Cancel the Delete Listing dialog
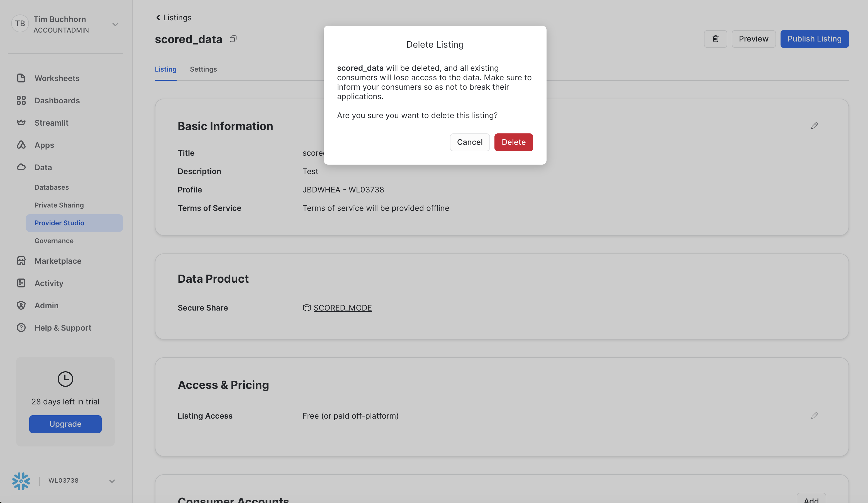The width and height of the screenshot is (868, 503). pos(469,142)
